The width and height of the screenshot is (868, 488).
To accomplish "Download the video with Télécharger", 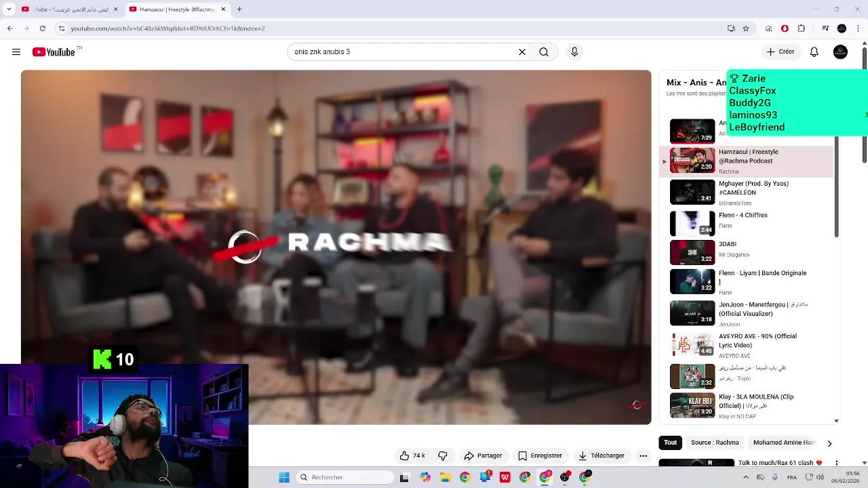I will tap(601, 455).
